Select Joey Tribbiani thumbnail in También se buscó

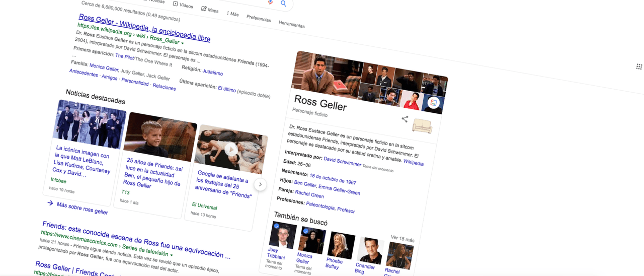click(x=282, y=235)
